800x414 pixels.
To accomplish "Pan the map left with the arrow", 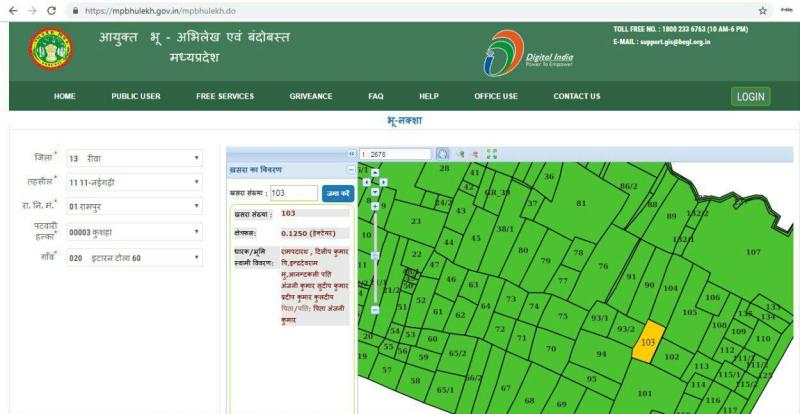I will pyautogui.click(x=366, y=182).
